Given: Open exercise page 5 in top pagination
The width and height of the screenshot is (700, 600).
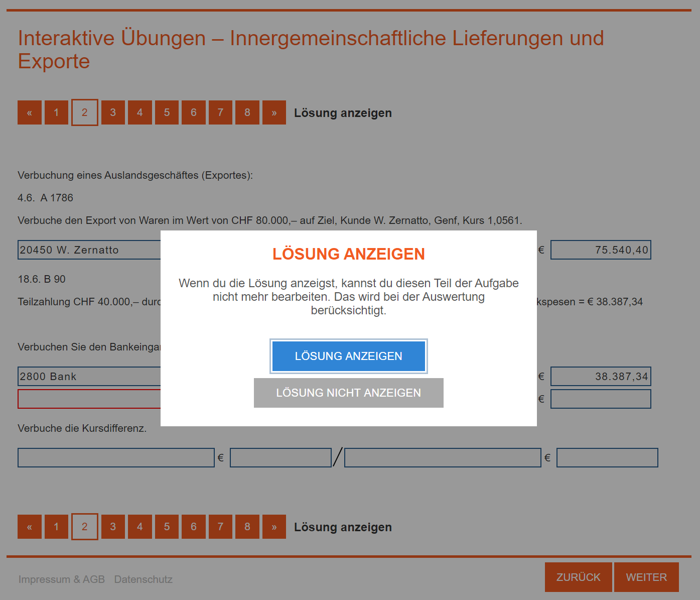Looking at the screenshot, I should 167,112.
